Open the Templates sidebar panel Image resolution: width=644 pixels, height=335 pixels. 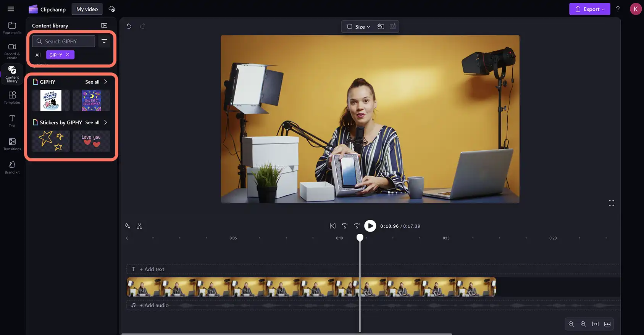[12, 98]
